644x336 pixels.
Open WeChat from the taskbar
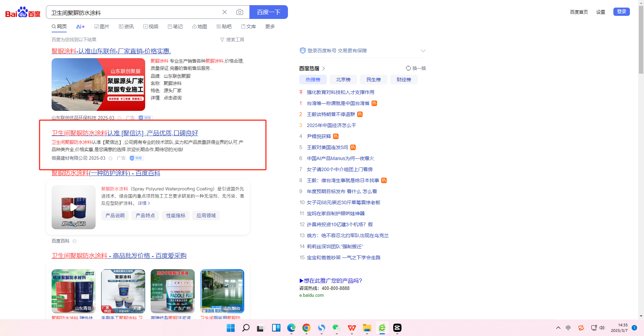point(336,328)
